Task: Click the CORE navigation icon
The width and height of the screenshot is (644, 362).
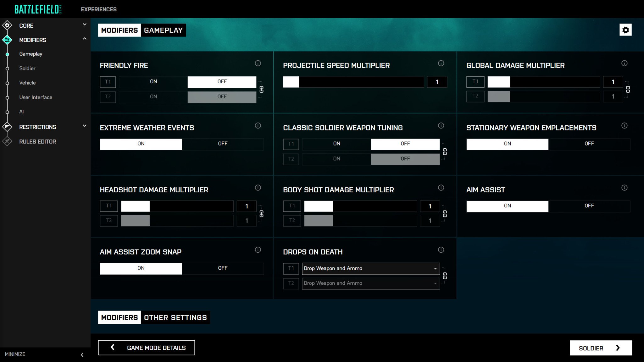Action: click(7, 25)
